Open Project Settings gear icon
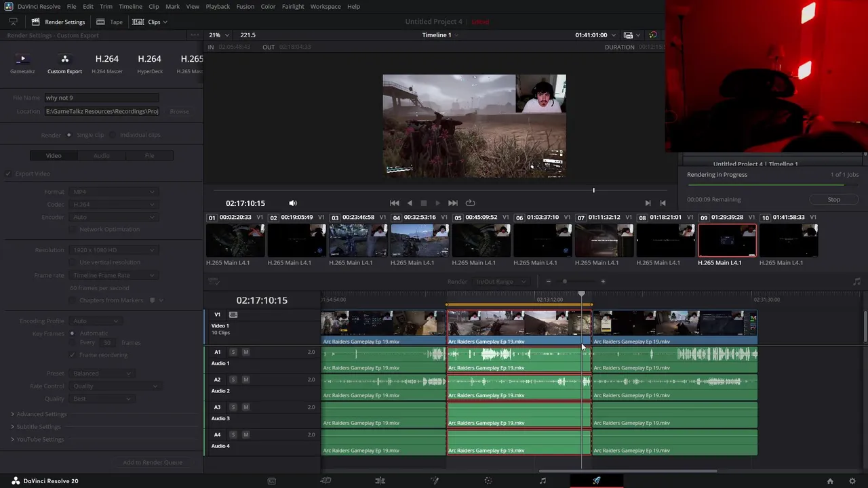868x488 pixels. click(x=852, y=481)
